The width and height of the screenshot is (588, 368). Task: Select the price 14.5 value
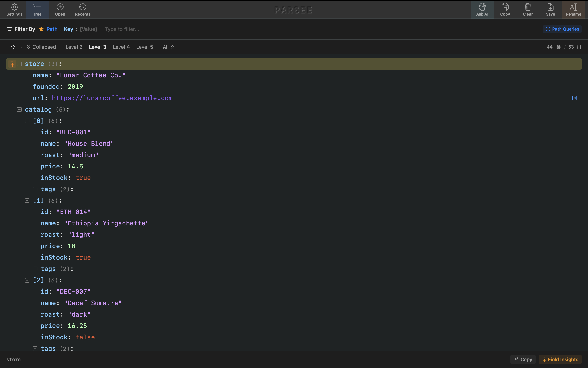click(75, 166)
